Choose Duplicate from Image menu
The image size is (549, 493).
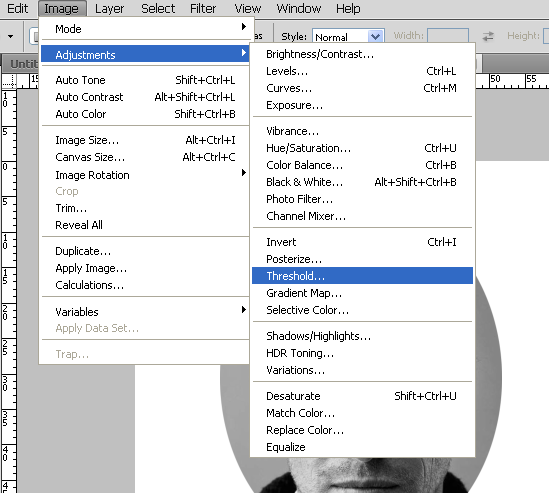coord(145,251)
